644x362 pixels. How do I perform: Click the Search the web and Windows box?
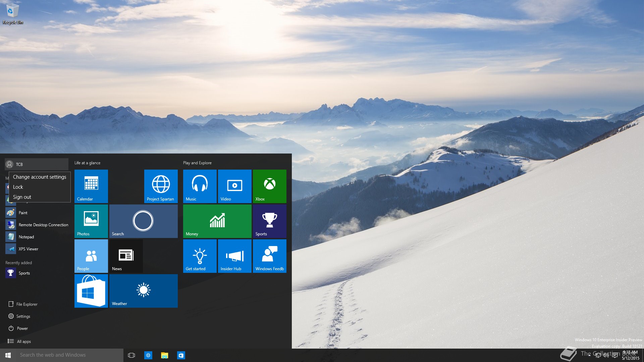click(x=70, y=355)
